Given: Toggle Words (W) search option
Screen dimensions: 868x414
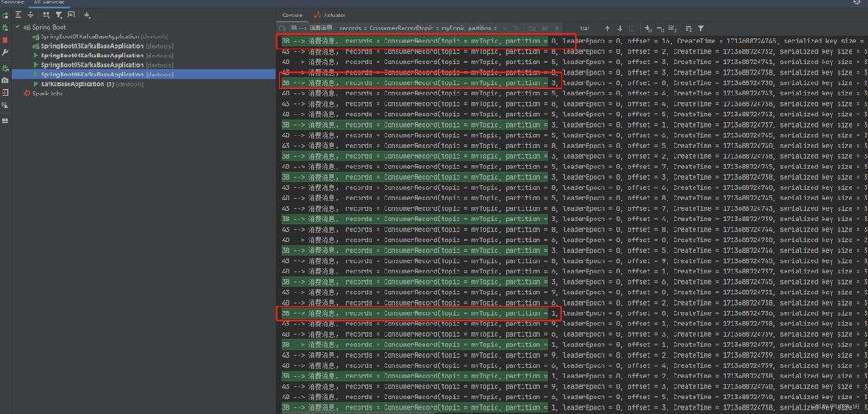Looking at the screenshot, I should (x=544, y=29).
